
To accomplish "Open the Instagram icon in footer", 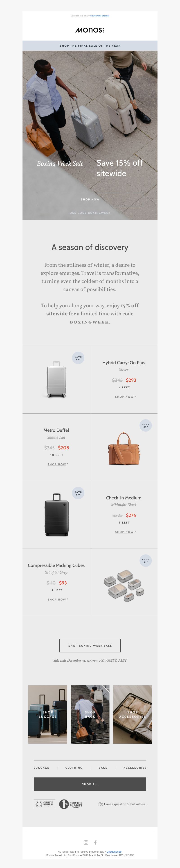I will (x=86, y=842).
